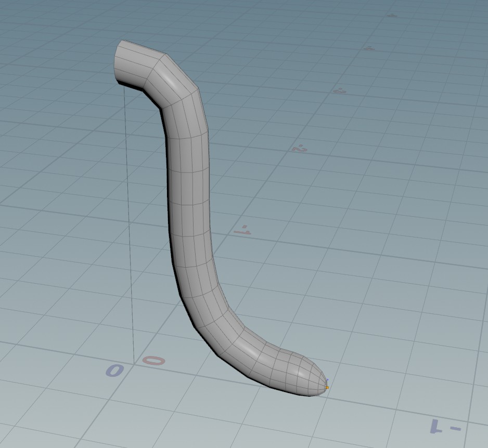Image resolution: width=488 pixels, height=448 pixels.
Task: Click the small blue marker above the tip
Action: (x=327, y=381)
